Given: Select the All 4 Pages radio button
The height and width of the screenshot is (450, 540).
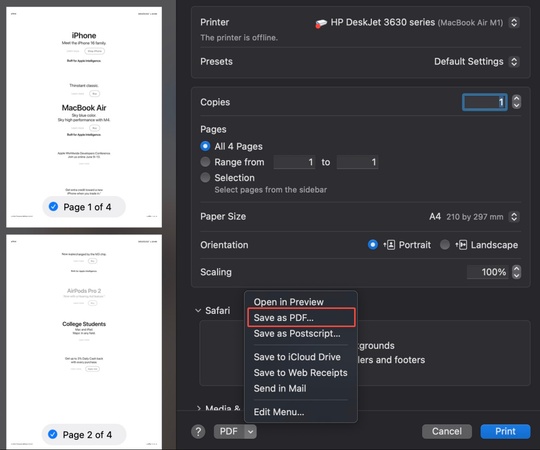Looking at the screenshot, I should tap(205, 146).
